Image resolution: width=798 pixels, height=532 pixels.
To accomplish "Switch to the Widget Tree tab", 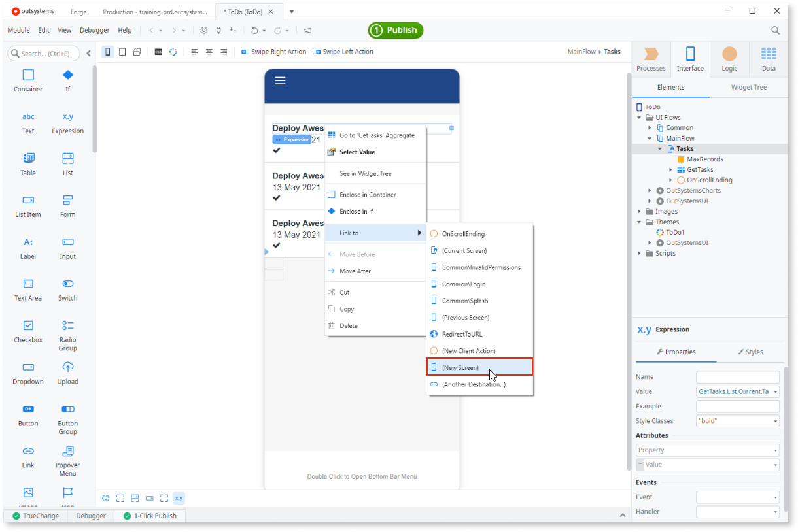I will (x=748, y=87).
